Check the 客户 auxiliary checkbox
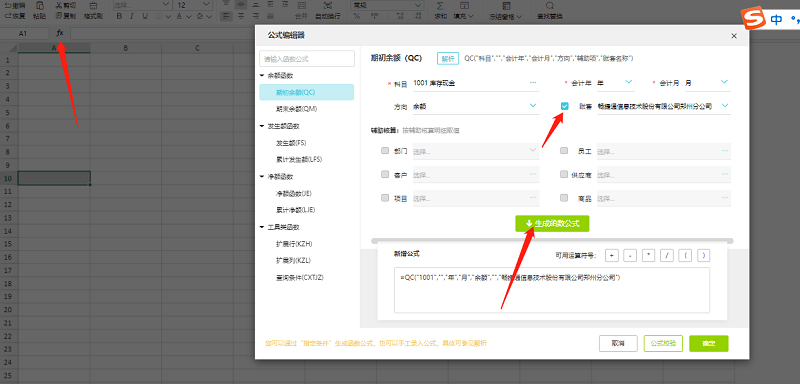This screenshot has height=384, width=800. point(385,174)
